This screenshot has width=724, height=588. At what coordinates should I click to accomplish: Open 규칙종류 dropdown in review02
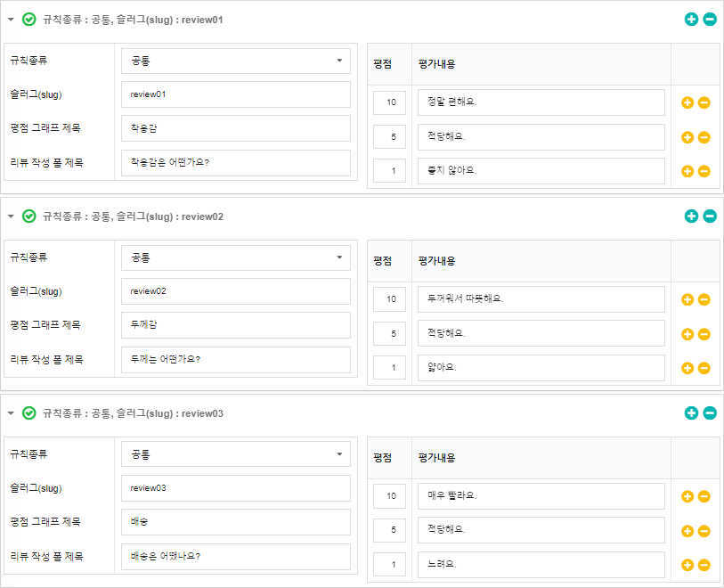[x=236, y=257]
